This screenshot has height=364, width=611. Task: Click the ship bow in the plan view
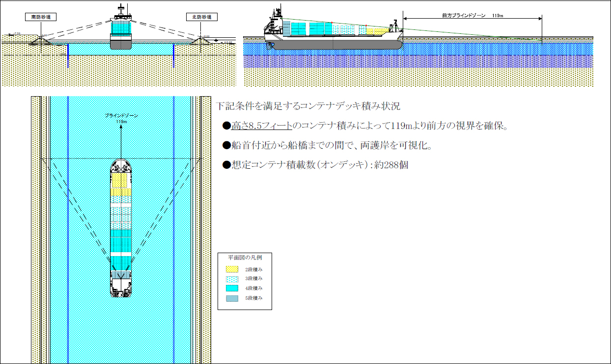(x=121, y=165)
